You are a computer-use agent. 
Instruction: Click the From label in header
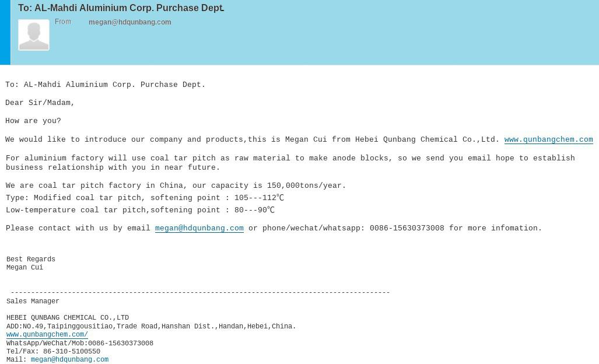point(62,22)
